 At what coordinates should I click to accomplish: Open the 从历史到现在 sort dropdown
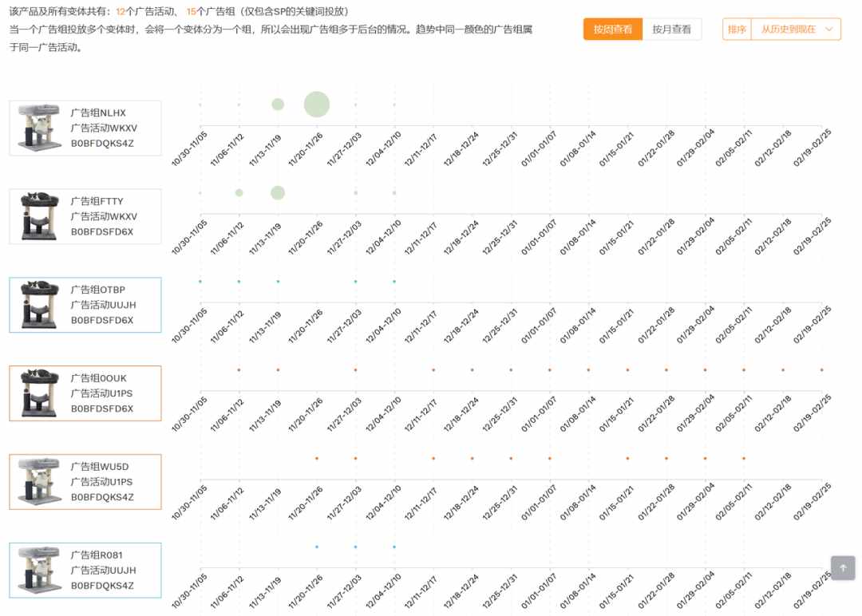(x=796, y=29)
